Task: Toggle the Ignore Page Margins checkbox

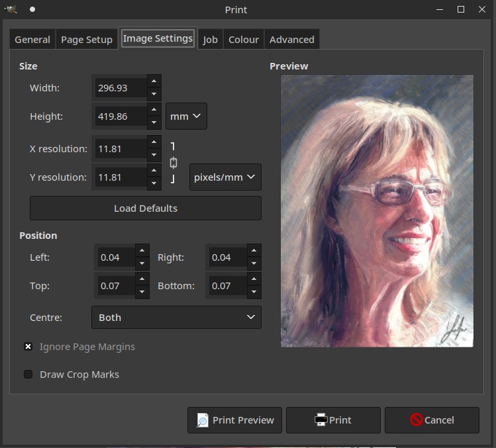Action: [28, 346]
